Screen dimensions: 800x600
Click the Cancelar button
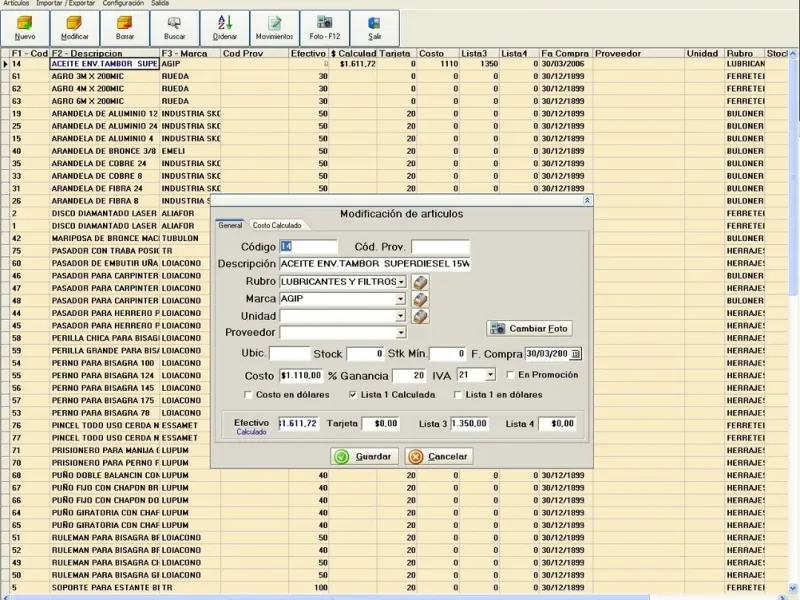click(439, 456)
